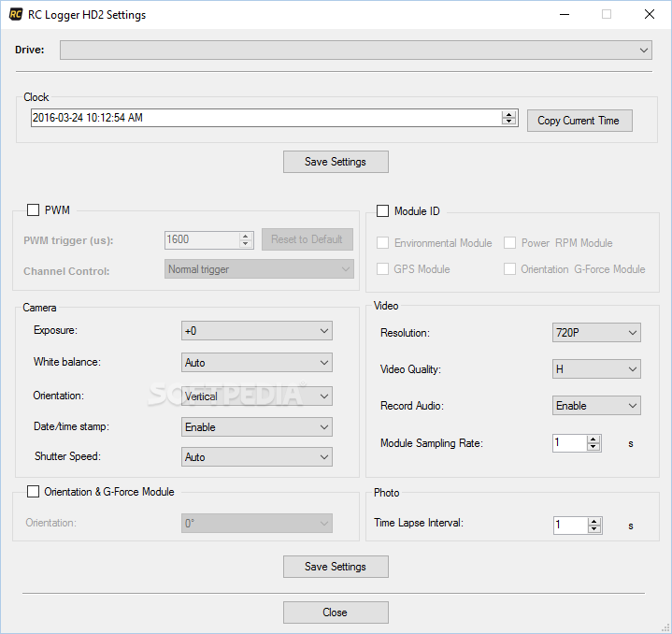Decrease Module Sampling Rate with down arrow

[593, 447]
